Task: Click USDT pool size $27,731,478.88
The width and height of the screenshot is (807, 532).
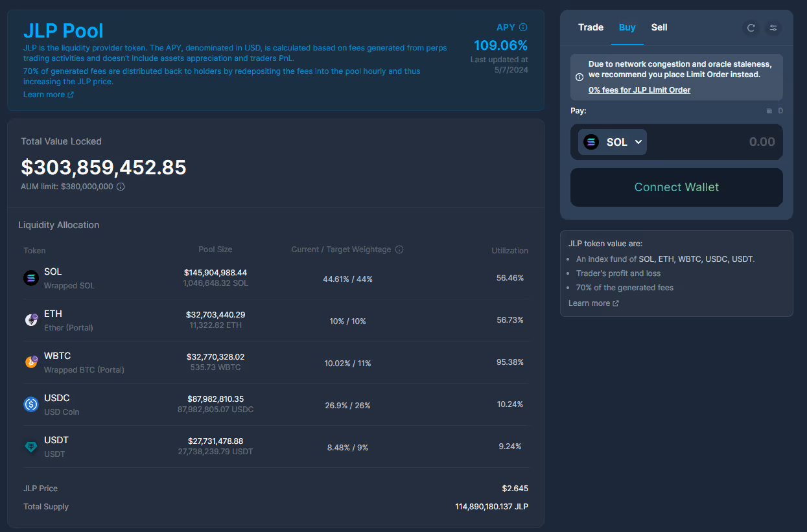Action: (x=215, y=441)
